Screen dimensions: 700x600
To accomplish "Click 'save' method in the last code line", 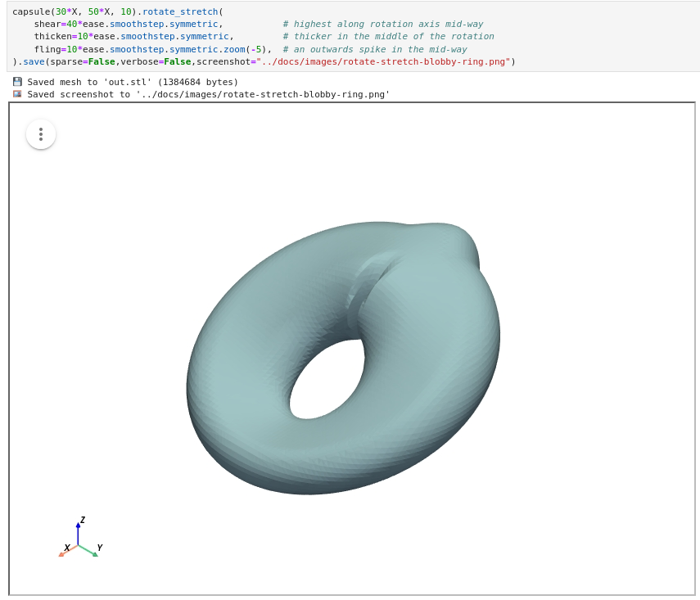I will coord(34,61).
